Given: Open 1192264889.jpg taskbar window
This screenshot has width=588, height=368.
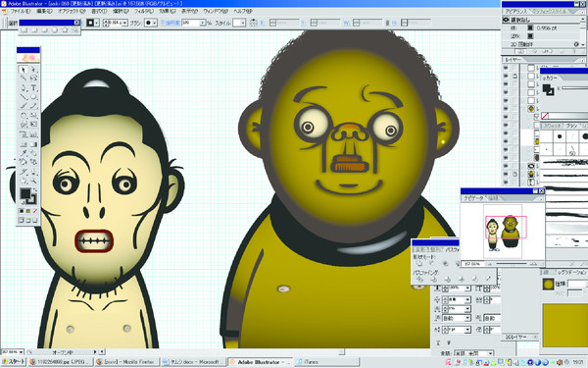Looking at the screenshot, I should pyautogui.click(x=61, y=362).
